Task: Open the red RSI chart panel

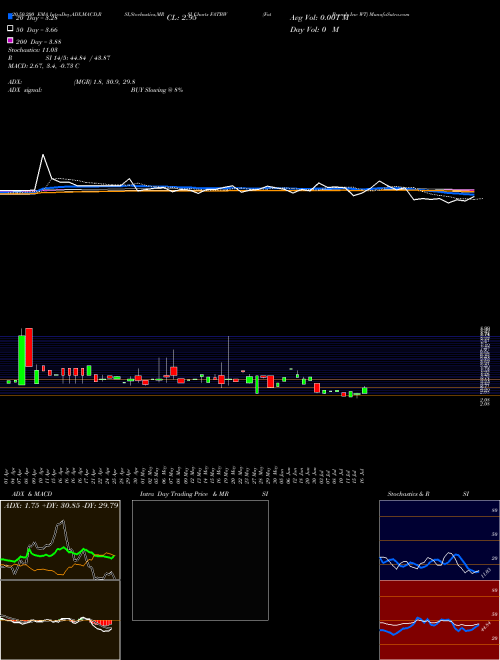Action: (x=439, y=620)
